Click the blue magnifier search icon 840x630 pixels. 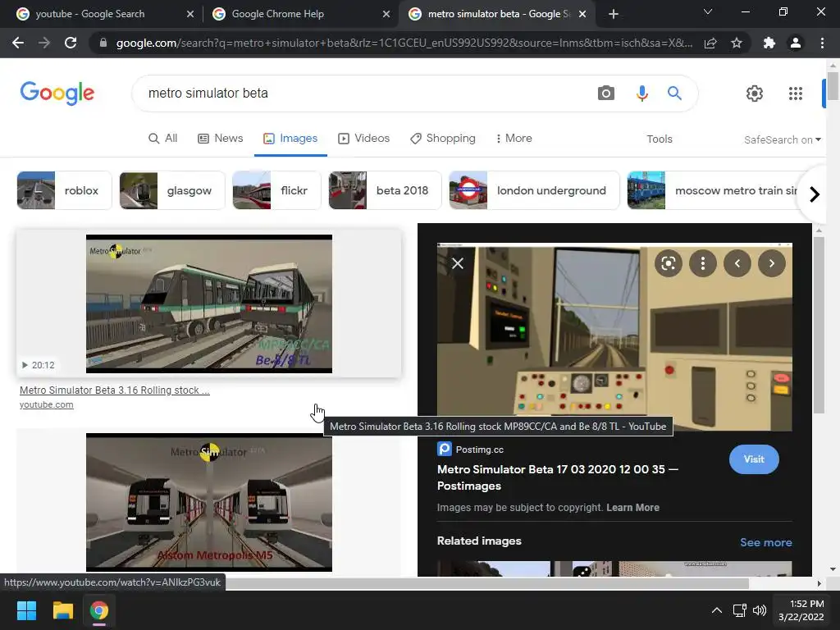pos(674,94)
